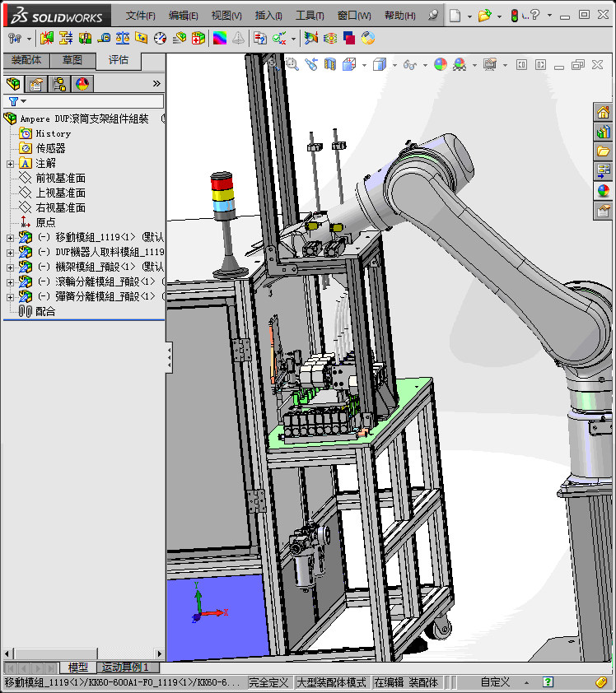Open the Compare Documents tool
This screenshot has width=616, height=693.
pos(260,39)
